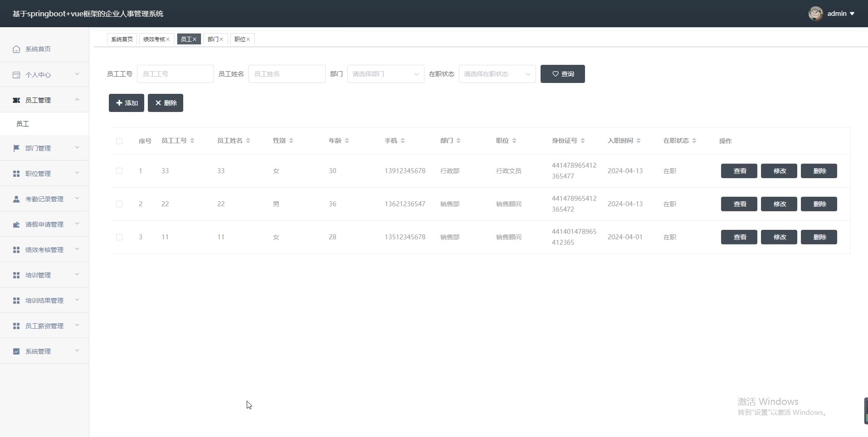This screenshot has width=868, height=437.
Task: Open the 部门 selection dropdown
Action: 385,74
